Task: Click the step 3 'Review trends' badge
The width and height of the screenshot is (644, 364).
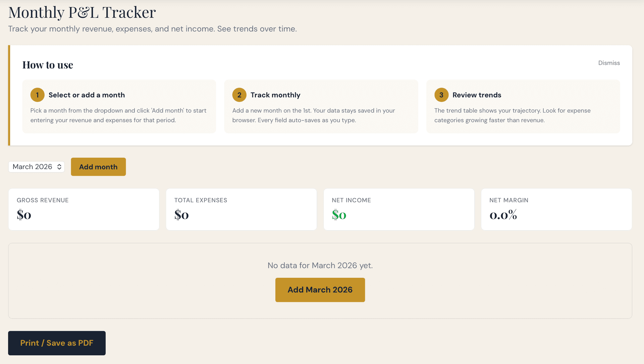Action: click(441, 95)
